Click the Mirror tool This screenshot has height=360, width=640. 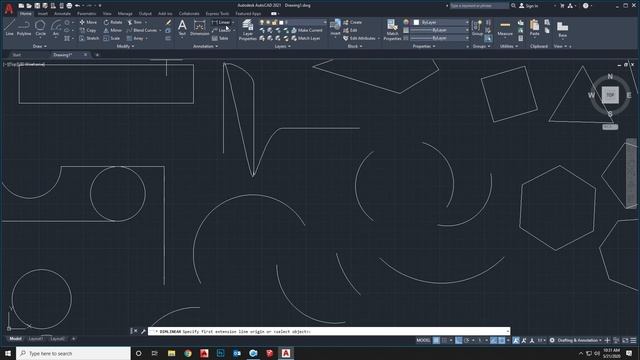coord(113,30)
